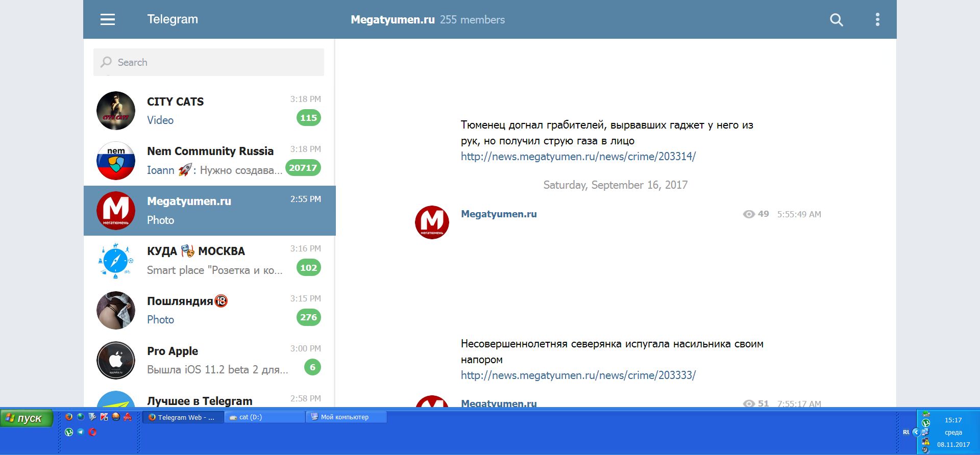Viewport: 980px width, 455px height.
Task: Open the Лучшее в Telegram chat
Action: click(x=209, y=397)
